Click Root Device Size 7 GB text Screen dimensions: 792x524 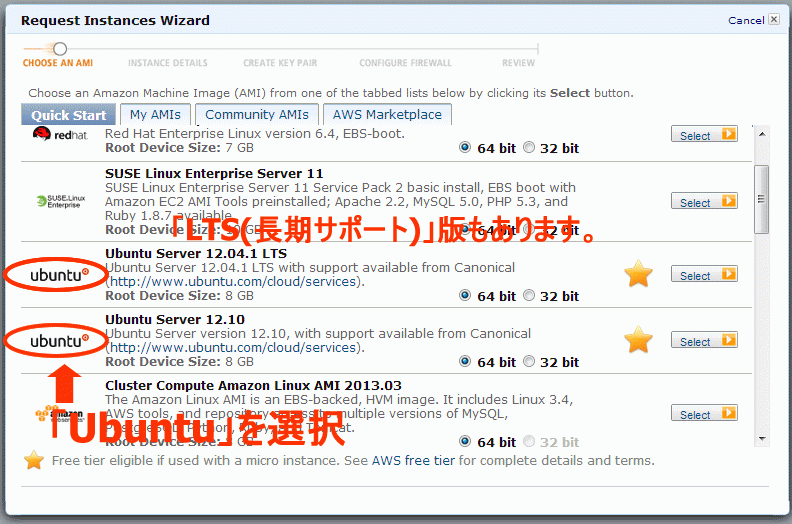coord(179,148)
